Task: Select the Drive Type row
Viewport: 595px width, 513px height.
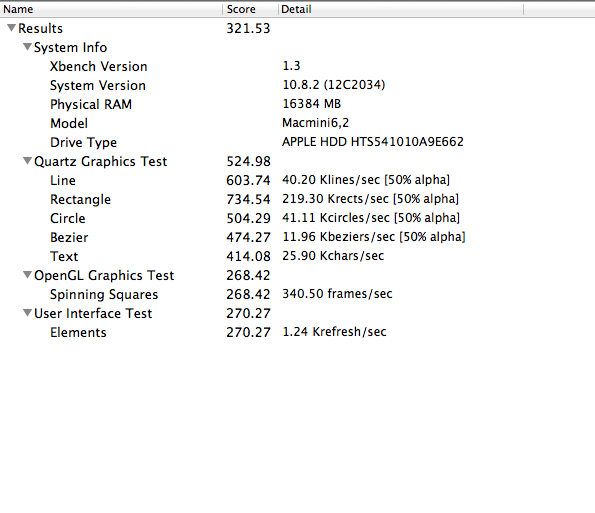Action: pyautogui.click(x=298, y=142)
